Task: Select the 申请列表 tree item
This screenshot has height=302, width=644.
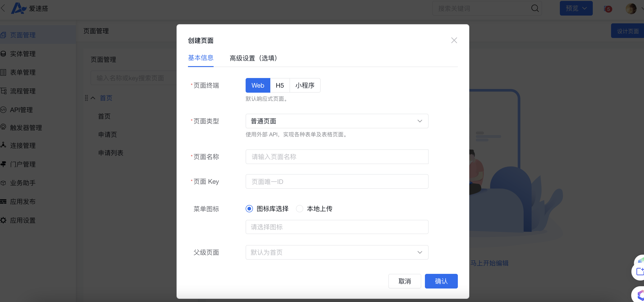Action: (110, 153)
